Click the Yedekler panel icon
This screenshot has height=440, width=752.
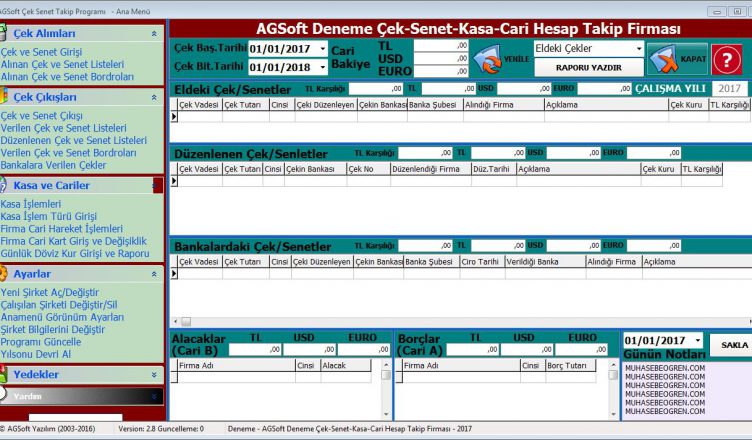(3, 374)
